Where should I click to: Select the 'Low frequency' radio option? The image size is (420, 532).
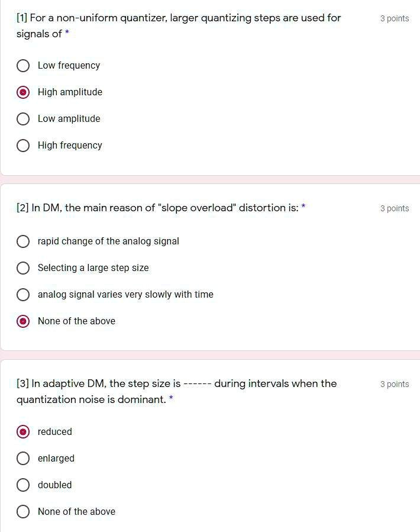[23, 66]
